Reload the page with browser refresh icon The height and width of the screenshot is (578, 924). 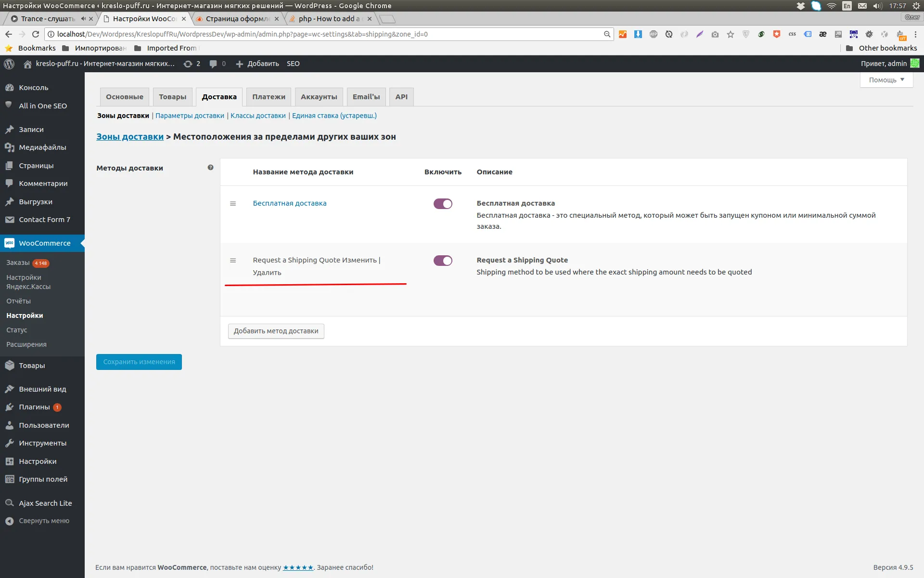[36, 34]
